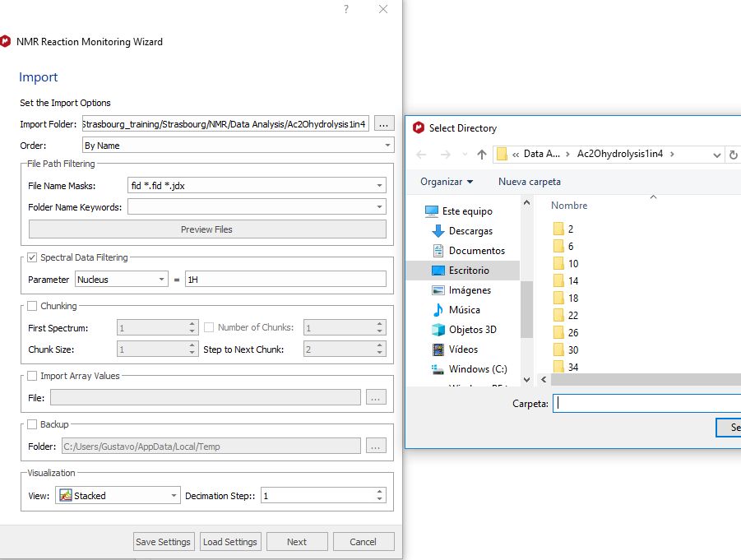The width and height of the screenshot is (741, 560).
Task: Select folder 2
Action: coord(563,229)
